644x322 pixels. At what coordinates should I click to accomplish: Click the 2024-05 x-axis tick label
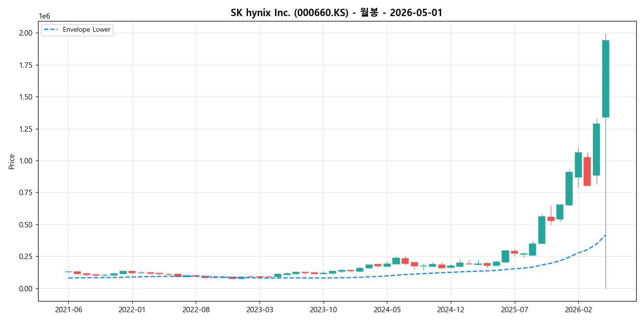click(387, 309)
